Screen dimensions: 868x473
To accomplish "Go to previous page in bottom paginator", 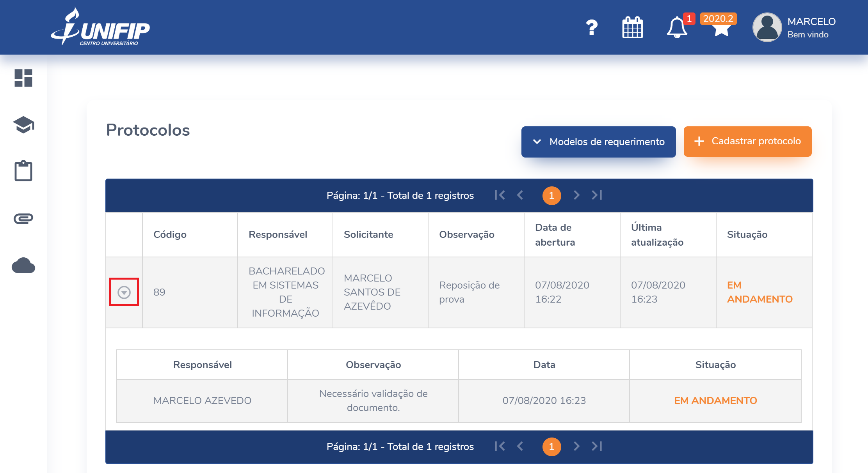I will [520, 446].
